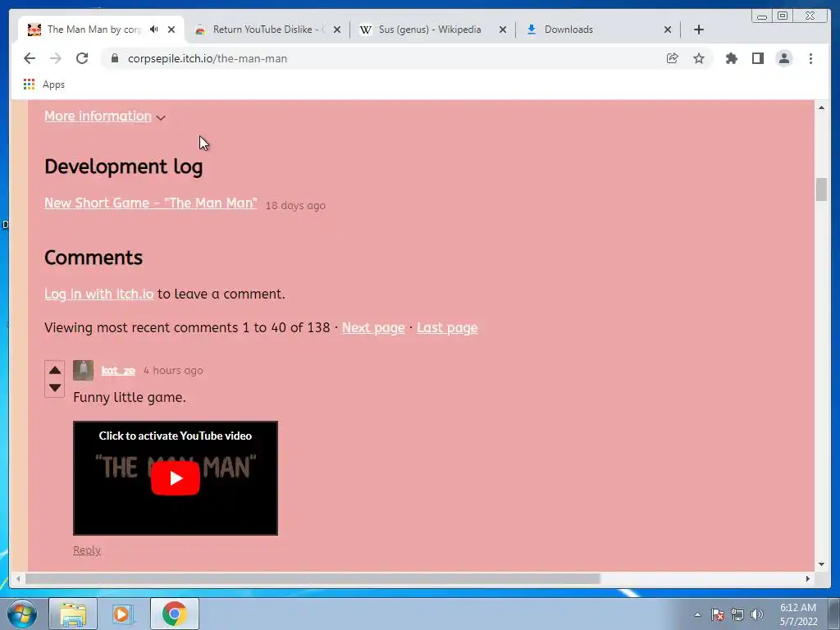Viewport: 840px width, 630px height.
Task: Open kat_ze's profile link
Action: point(118,370)
